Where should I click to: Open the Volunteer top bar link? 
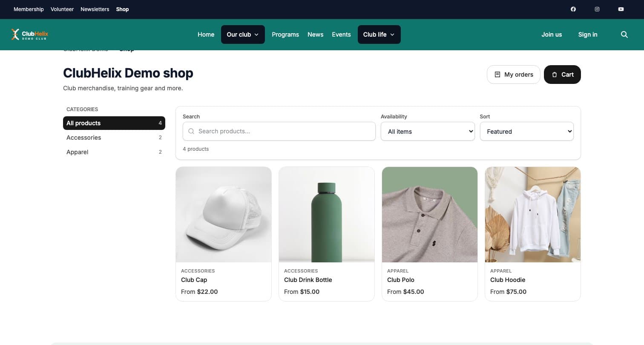(x=62, y=9)
